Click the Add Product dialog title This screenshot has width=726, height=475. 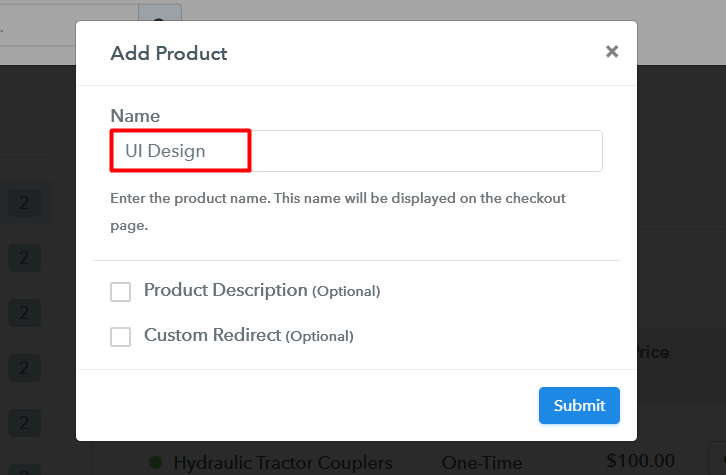click(x=169, y=53)
